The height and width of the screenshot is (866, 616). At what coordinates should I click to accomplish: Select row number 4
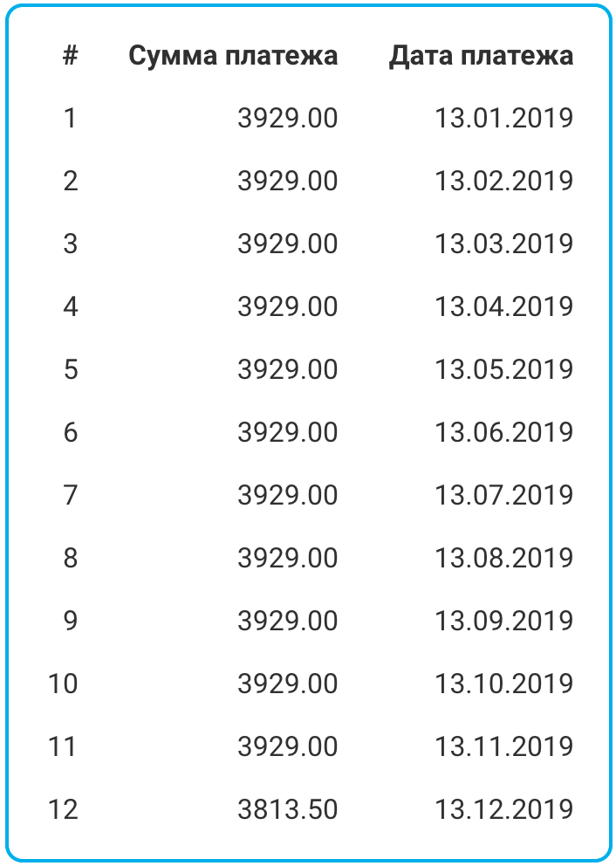[70, 306]
